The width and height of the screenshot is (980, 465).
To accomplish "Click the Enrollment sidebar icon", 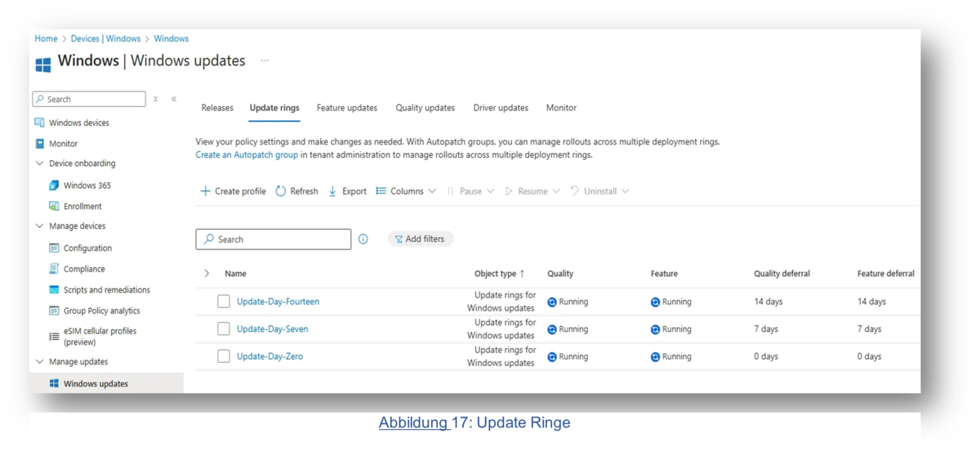I will (55, 207).
